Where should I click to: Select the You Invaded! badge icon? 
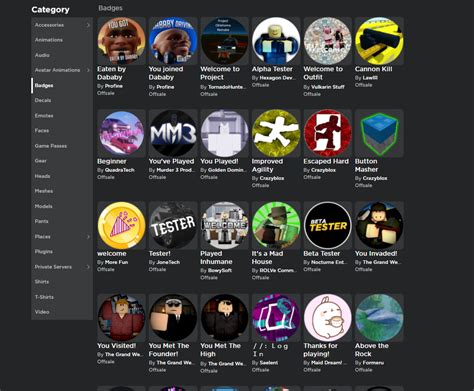379,225
